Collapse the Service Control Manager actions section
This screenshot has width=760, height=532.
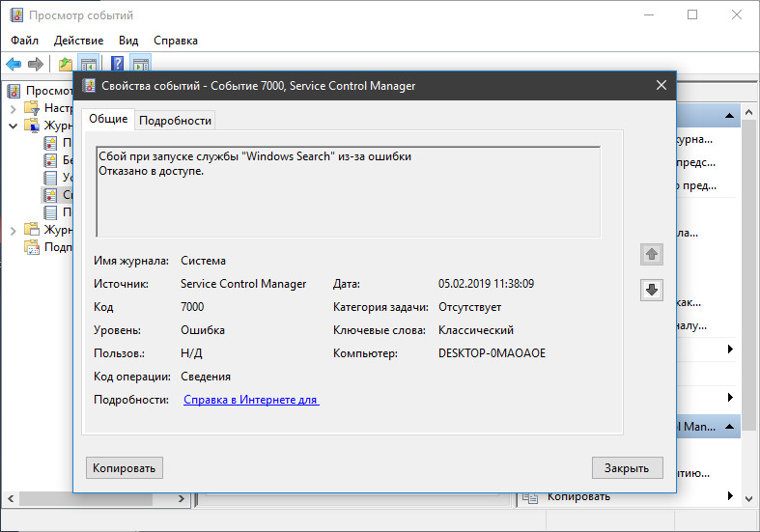click(729, 427)
